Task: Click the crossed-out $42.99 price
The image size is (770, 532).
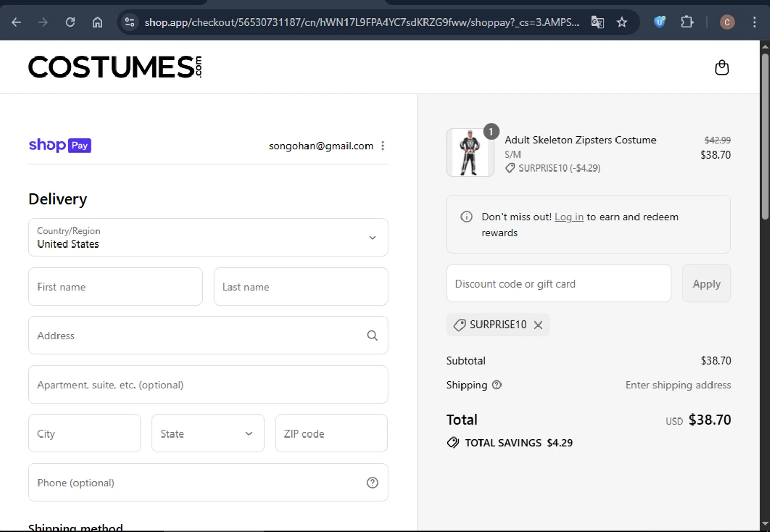Action: [x=718, y=140]
